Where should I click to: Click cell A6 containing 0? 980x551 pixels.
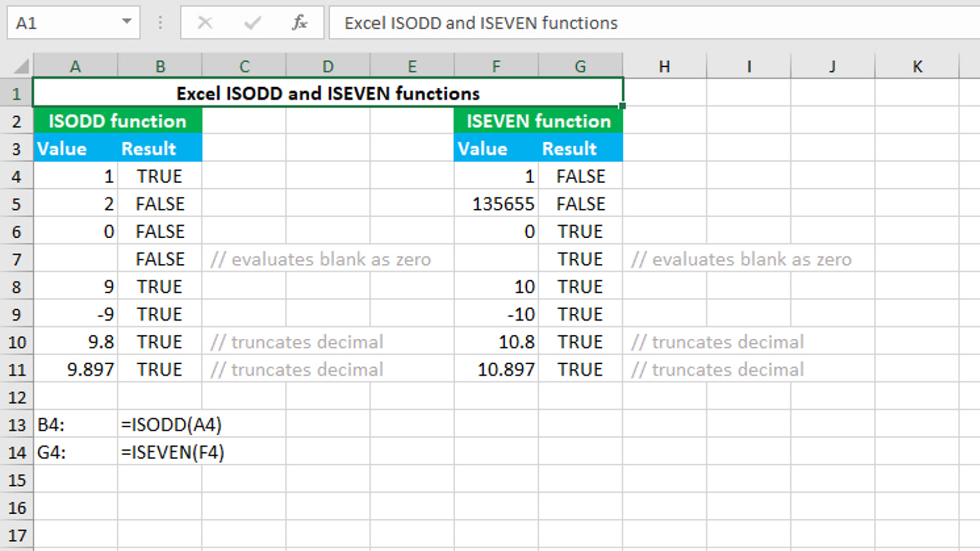(x=76, y=232)
